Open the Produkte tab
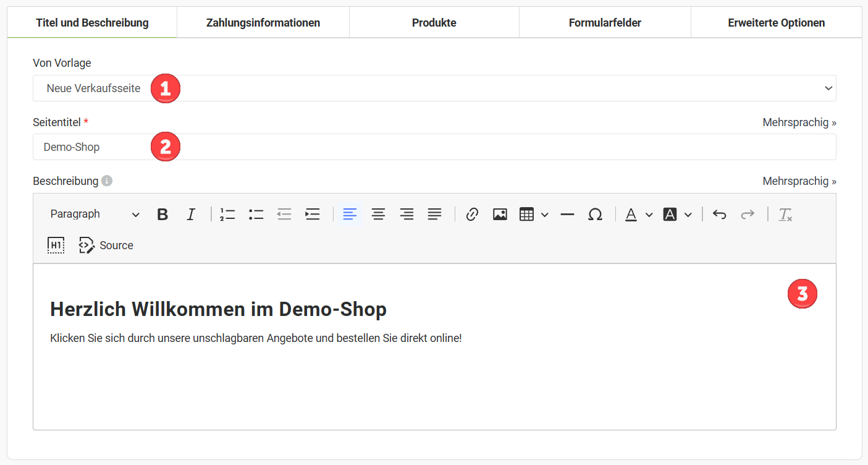This screenshot has width=868, height=465. tap(434, 23)
